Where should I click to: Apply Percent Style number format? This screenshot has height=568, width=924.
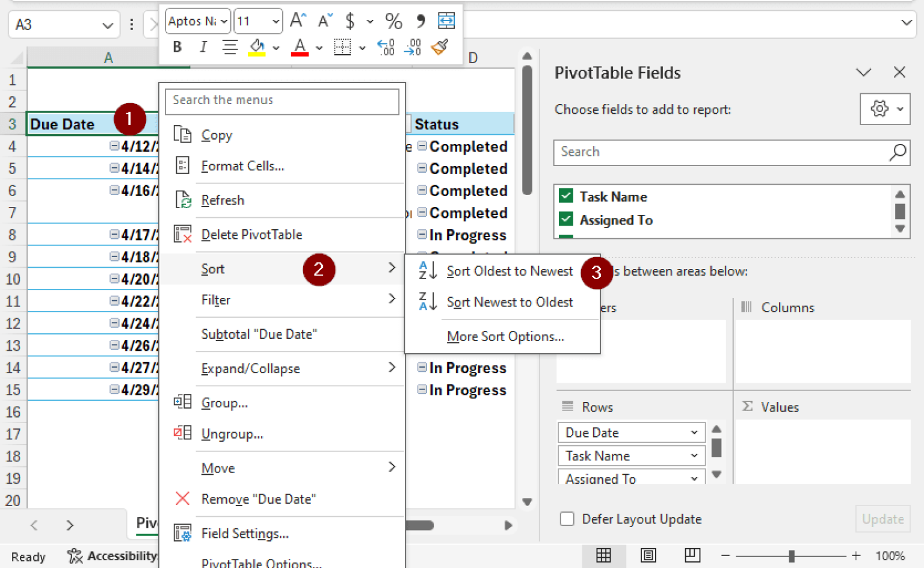pos(393,22)
